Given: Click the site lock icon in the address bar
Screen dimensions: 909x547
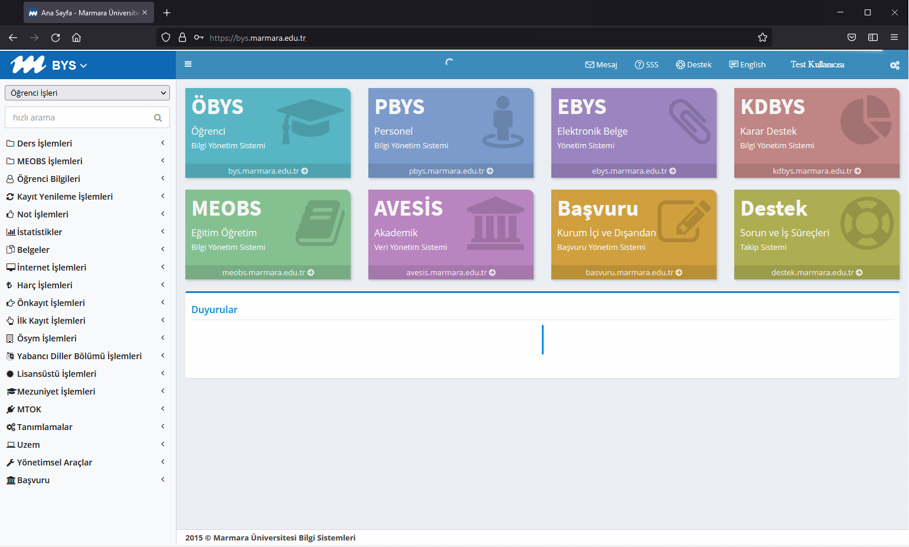Looking at the screenshot, I should point(182,37).
